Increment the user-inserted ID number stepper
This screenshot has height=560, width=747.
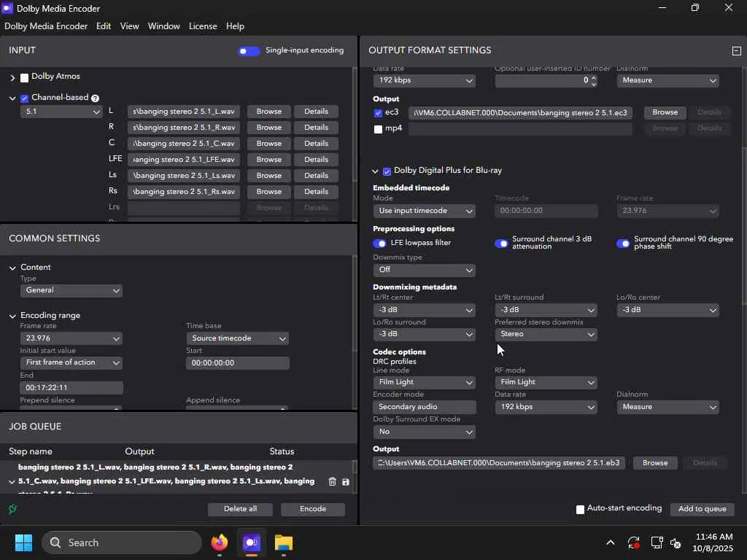coord(594,77)
